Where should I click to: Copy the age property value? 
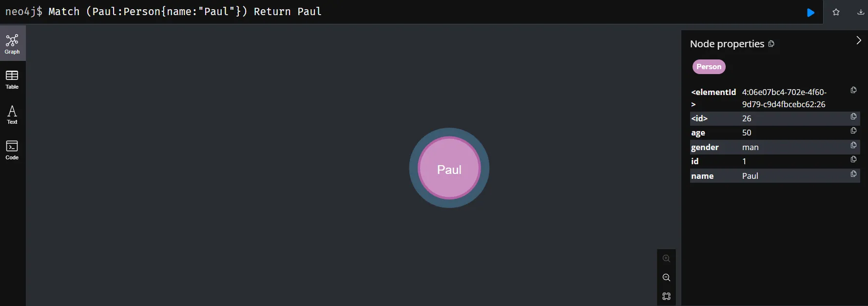point(853,131)
